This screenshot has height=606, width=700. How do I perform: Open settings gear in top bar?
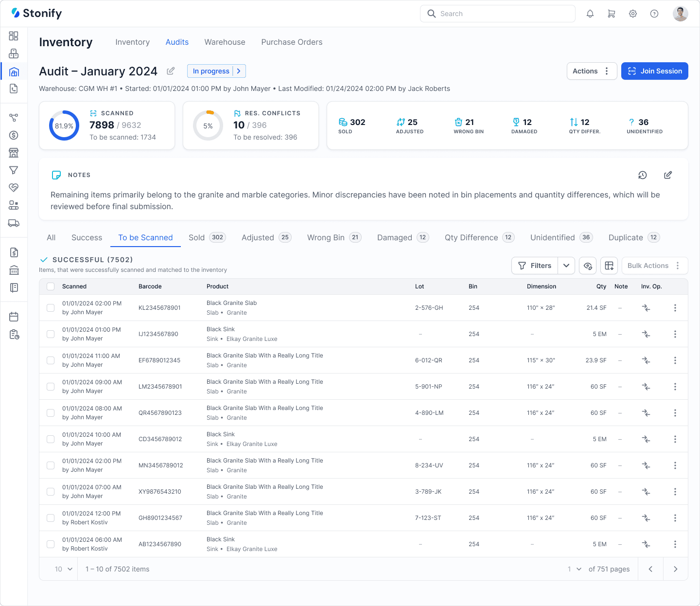coord(633,14)
